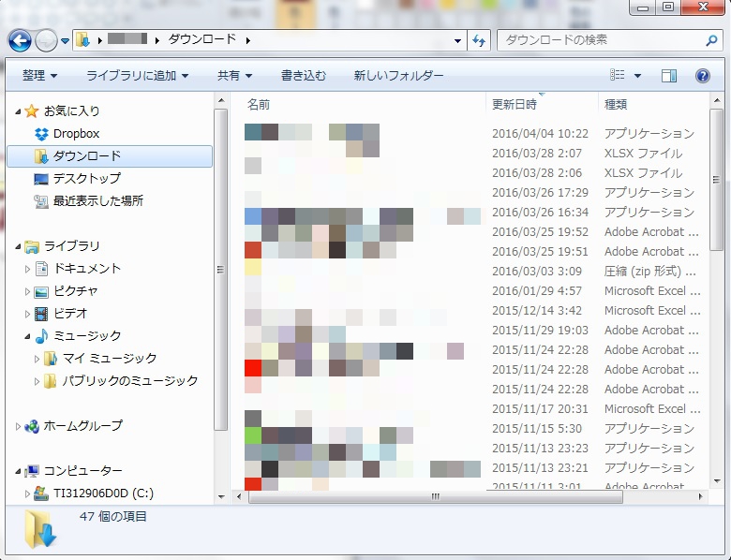Select the ビデオ library
This screenshot has width=731, height=560.
[70, 313]
